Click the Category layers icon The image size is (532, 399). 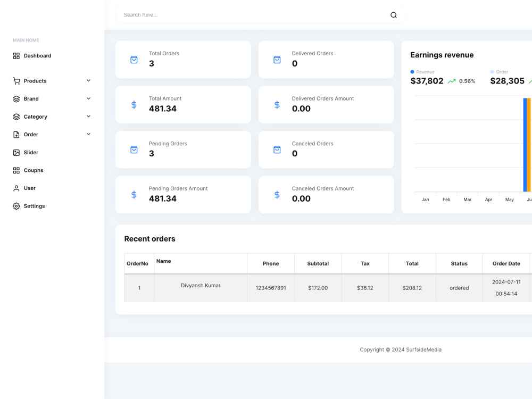16,117
